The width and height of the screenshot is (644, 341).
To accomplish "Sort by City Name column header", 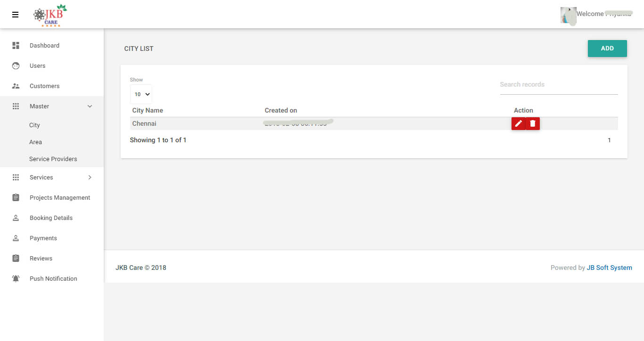I will pyautogui.click(x=148, y=111).
